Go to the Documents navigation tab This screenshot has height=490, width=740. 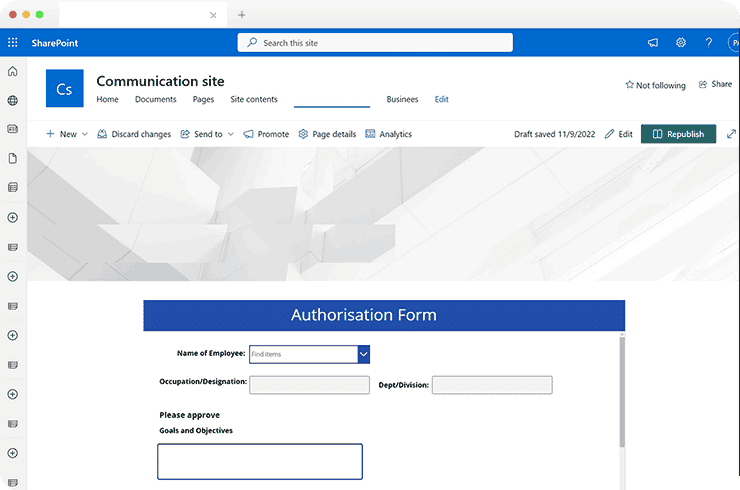tap(155, 100)
